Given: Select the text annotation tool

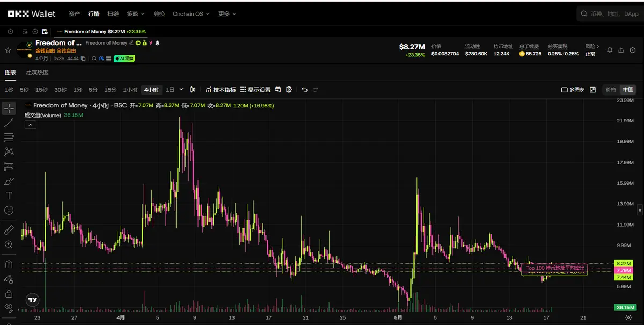Looking at the screenshot, I should click(x=9, y=196).
